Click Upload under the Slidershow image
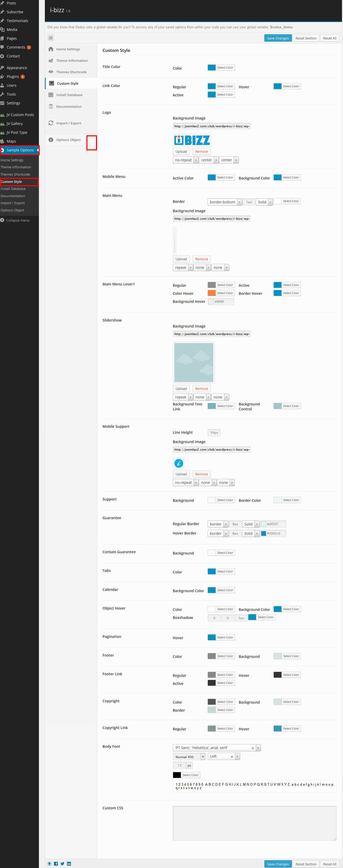This screenshot has width=343, height=868. [181, 389]
